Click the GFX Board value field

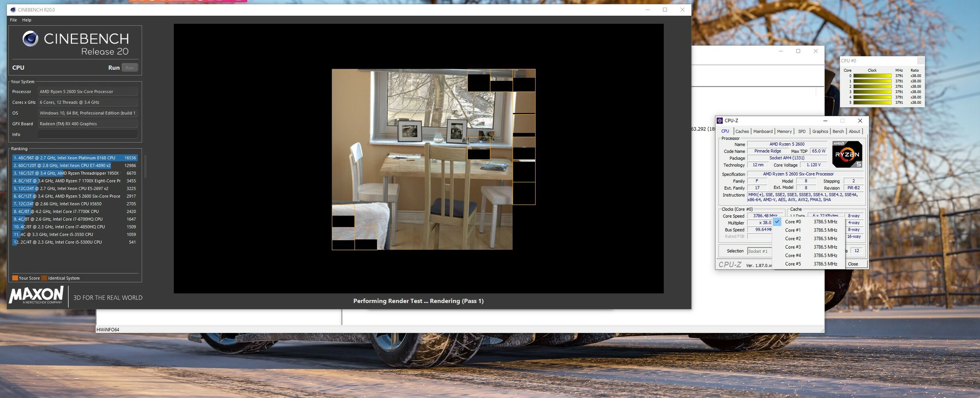point(88,124)
